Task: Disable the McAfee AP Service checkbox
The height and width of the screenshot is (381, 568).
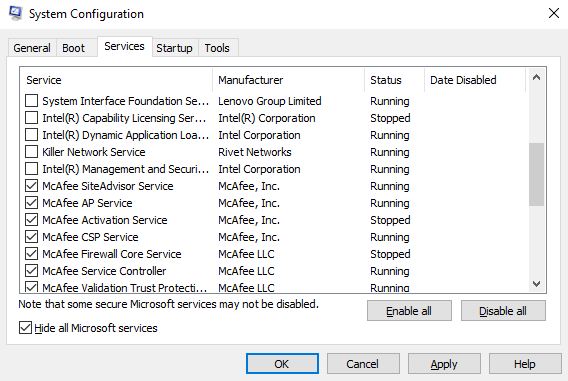Action: click(x=32, y=203)
